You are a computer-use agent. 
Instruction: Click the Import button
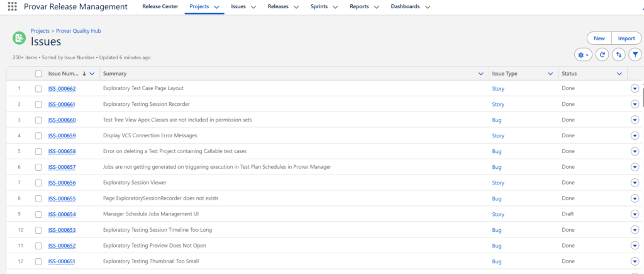(x=626, y=38)
